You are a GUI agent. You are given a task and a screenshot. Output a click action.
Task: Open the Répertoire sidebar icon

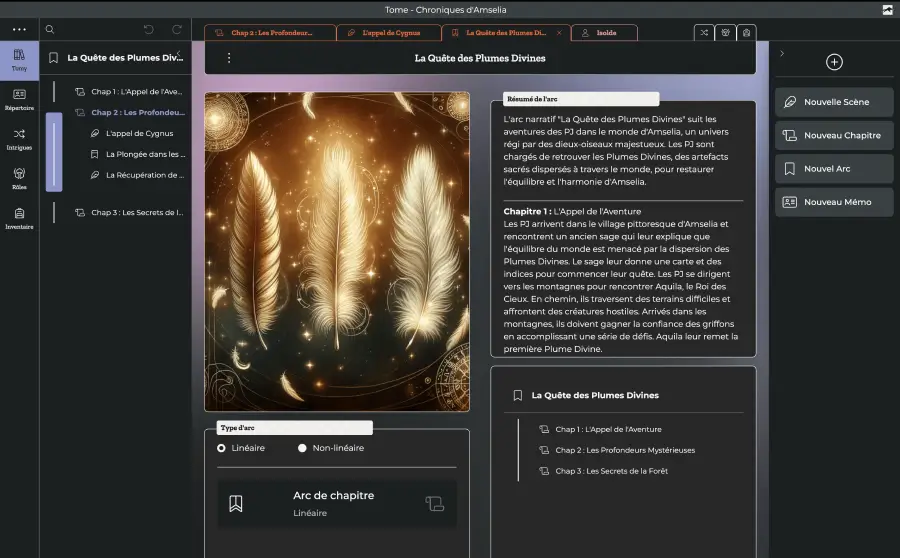[x=19, y=99]
